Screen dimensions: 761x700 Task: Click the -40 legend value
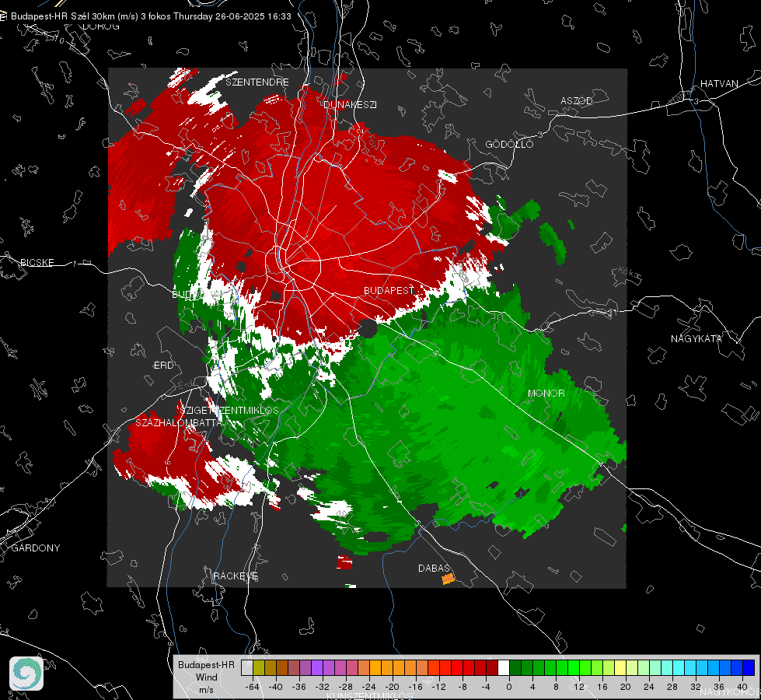(275, 687)
